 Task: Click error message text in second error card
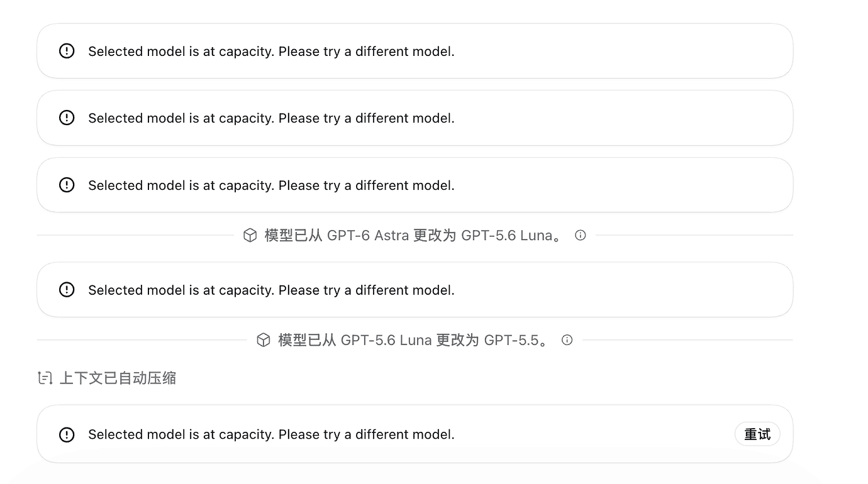pos(271,118)
